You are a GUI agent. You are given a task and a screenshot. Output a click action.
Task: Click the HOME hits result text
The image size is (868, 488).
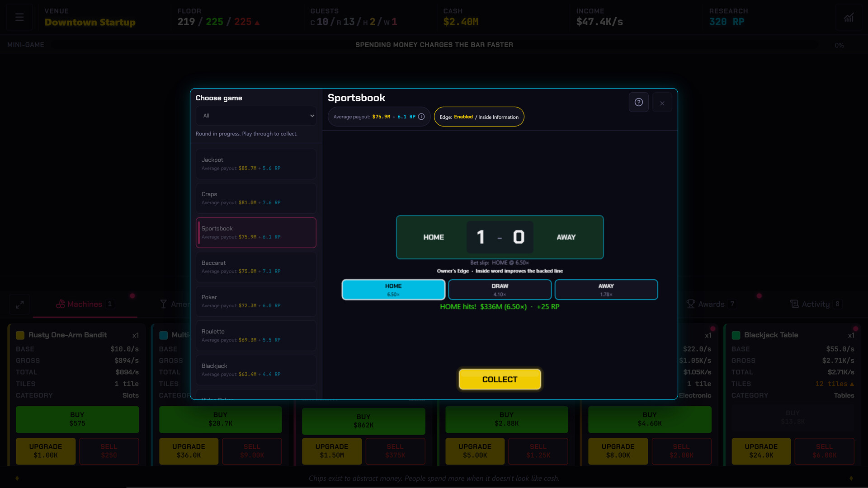coord(500,307)
